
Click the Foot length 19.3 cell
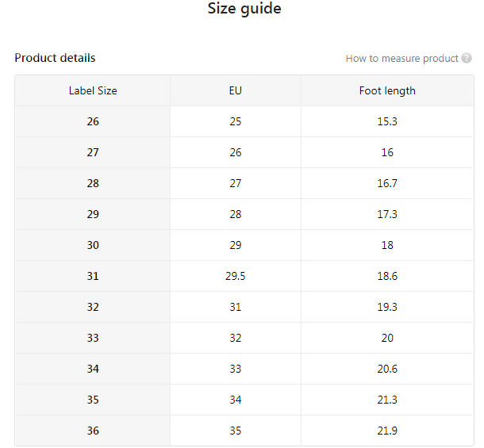(387, 308)
